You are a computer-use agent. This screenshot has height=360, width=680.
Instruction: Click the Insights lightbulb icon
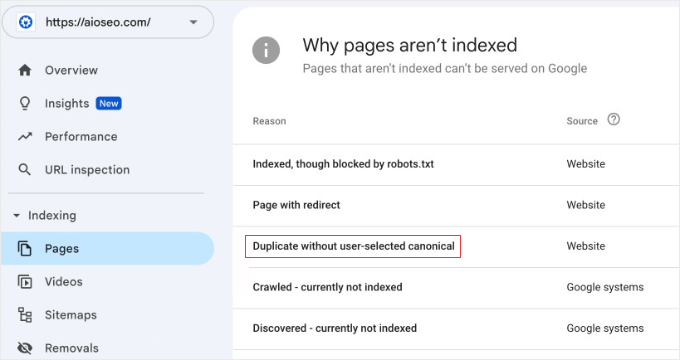(25, 103)
